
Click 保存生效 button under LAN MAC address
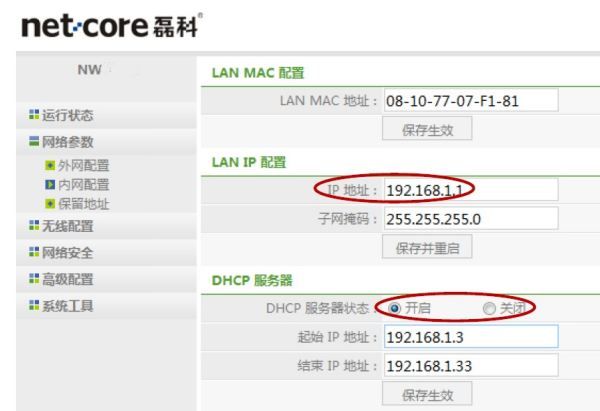click(x=427, y=129)
